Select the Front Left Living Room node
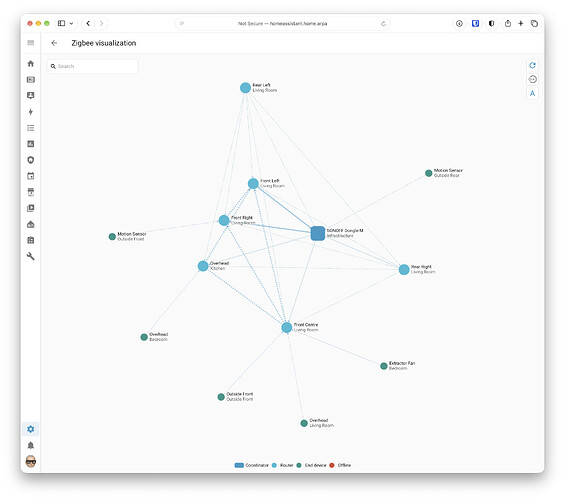564x500 pixels. pos(253,184)
